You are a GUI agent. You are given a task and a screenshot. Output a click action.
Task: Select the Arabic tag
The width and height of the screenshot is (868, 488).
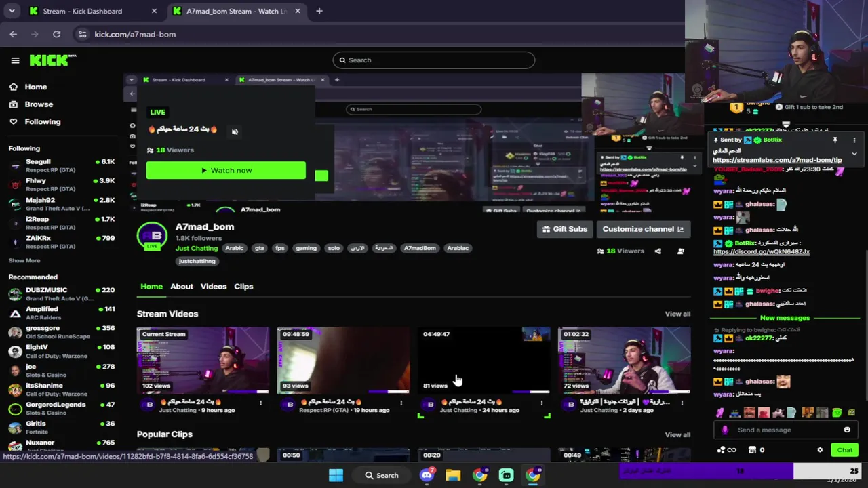pos(235,248)
